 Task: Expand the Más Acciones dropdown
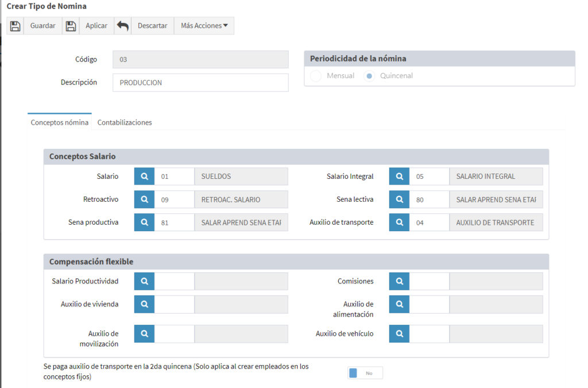click(204, 26)
